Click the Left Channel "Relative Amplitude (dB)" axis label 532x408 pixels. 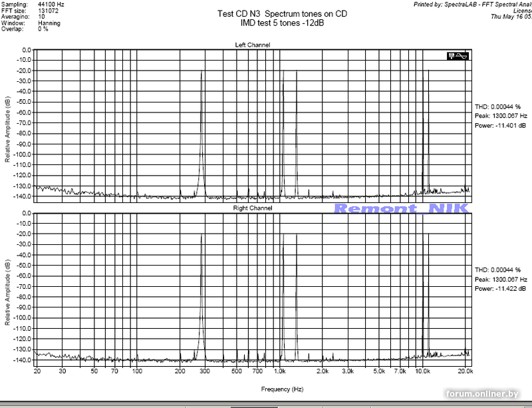click(x=7, y=129)
